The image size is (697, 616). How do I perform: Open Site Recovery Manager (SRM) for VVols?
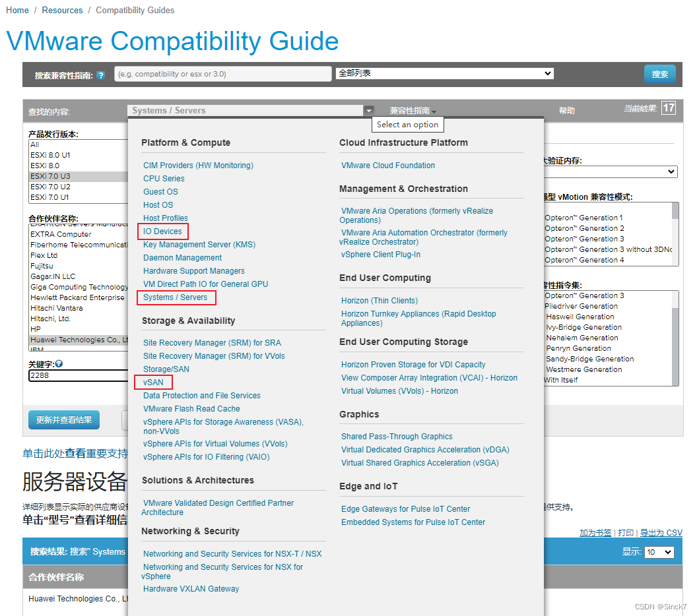214,356
